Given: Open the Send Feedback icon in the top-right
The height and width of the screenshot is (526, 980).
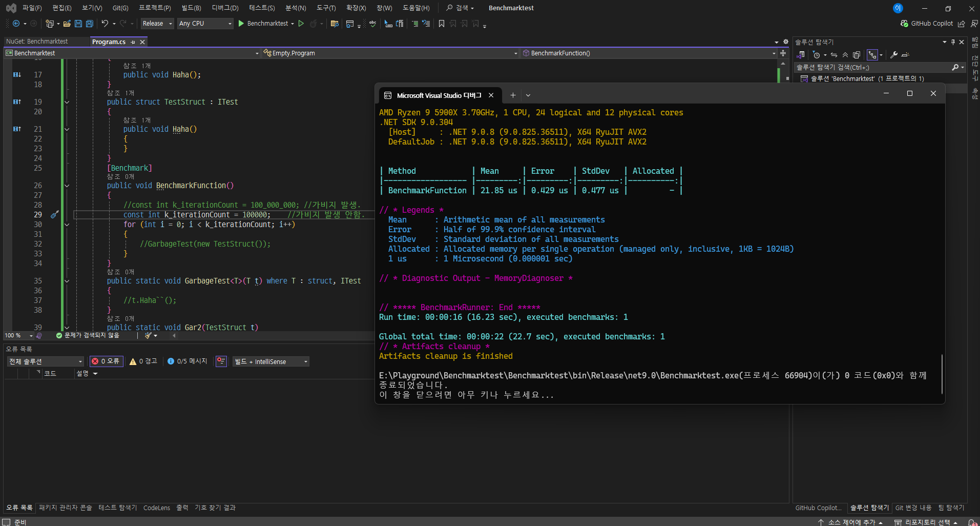Looking at the screenshot, I should [x=974, y=24].
